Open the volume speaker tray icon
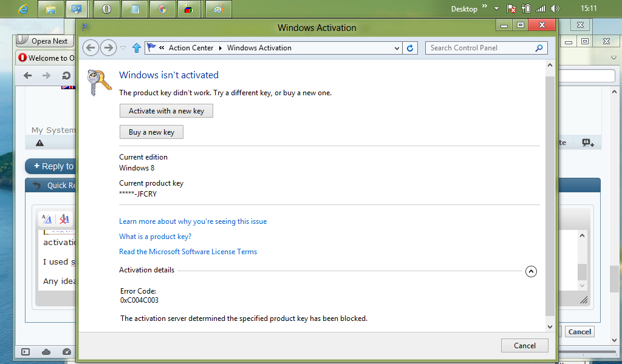This screenshot has width=622, height=364. [555, 8]
